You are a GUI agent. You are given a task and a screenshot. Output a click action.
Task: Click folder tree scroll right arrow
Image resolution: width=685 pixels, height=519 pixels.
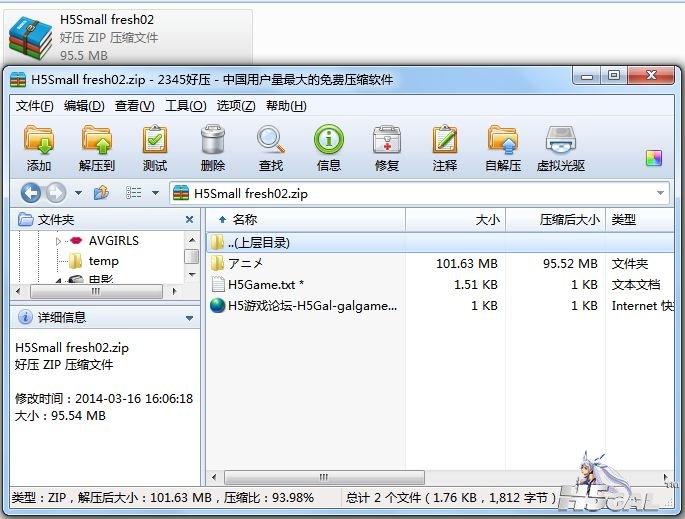pyautogui.click(x=174, y=291)
